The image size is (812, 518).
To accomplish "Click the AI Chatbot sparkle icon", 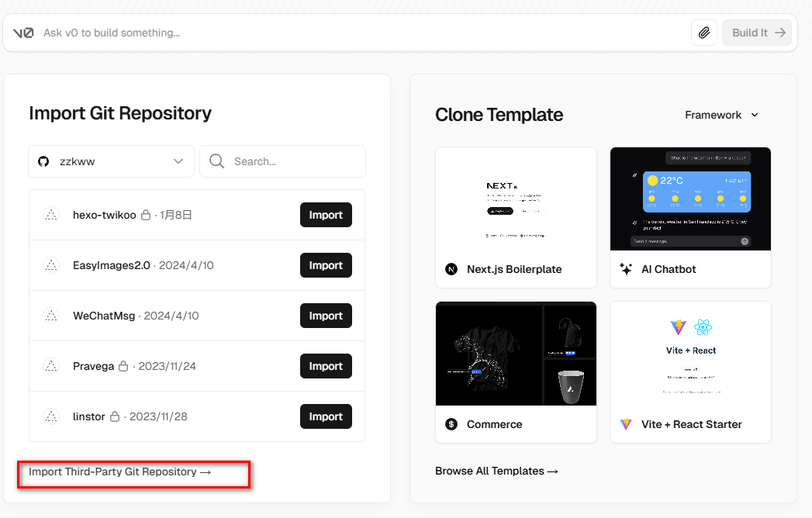I will click(x=626, y=269).
